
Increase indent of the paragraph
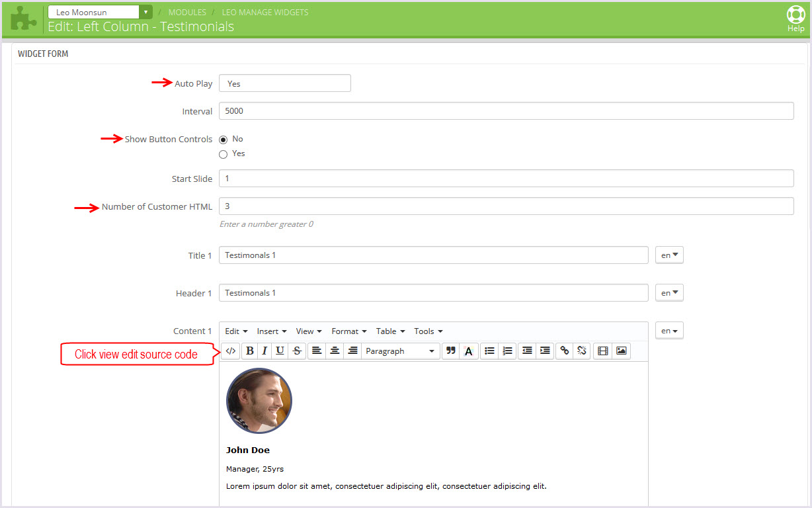545,351
